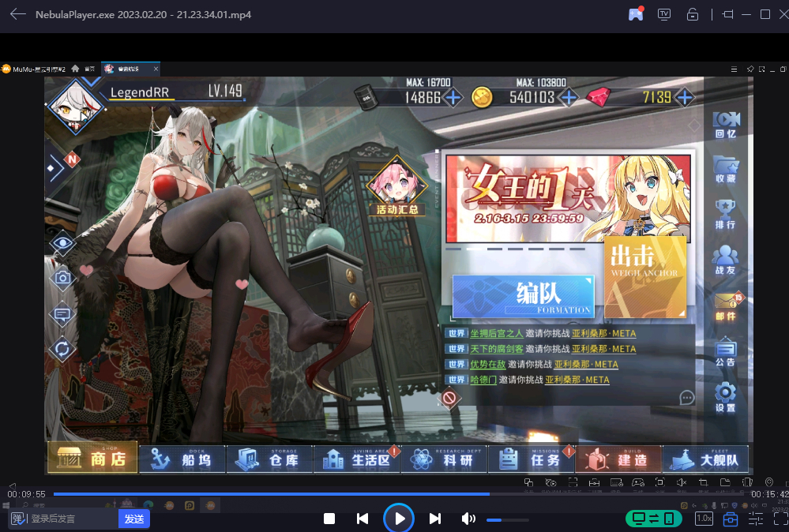Skip to the next video
Viewport: 789px width, 532px height.
point(435,519)
